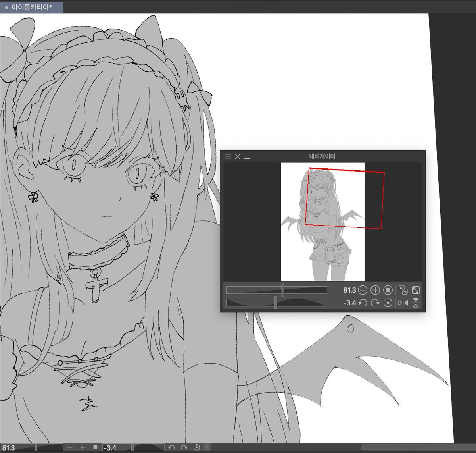This screenshot has width=476, height=453.
Task: Reset zoom to 100% in Navigator
Action: click(388, 290)
